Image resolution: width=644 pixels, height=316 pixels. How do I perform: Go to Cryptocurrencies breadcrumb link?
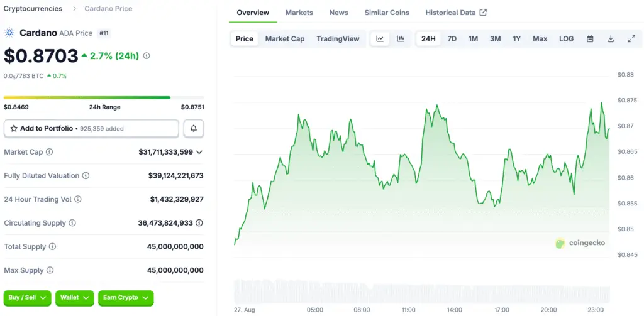(x=33, y=9)
